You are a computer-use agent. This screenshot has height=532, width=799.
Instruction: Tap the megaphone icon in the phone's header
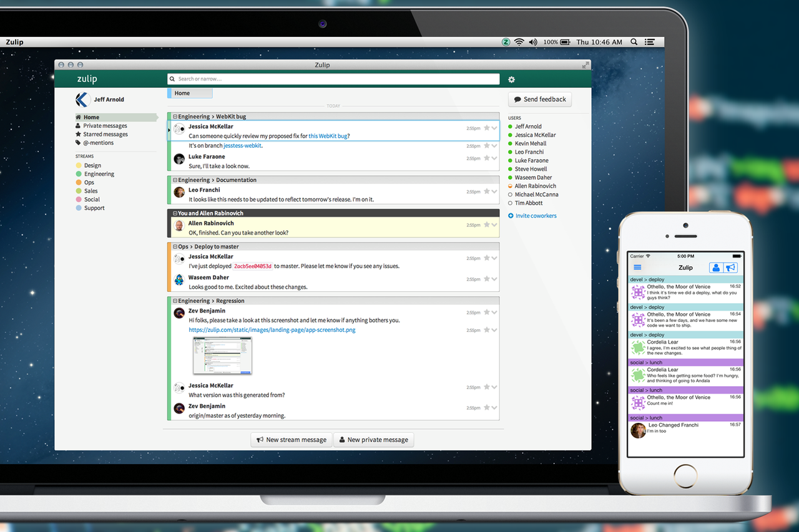tap(730, 268)
